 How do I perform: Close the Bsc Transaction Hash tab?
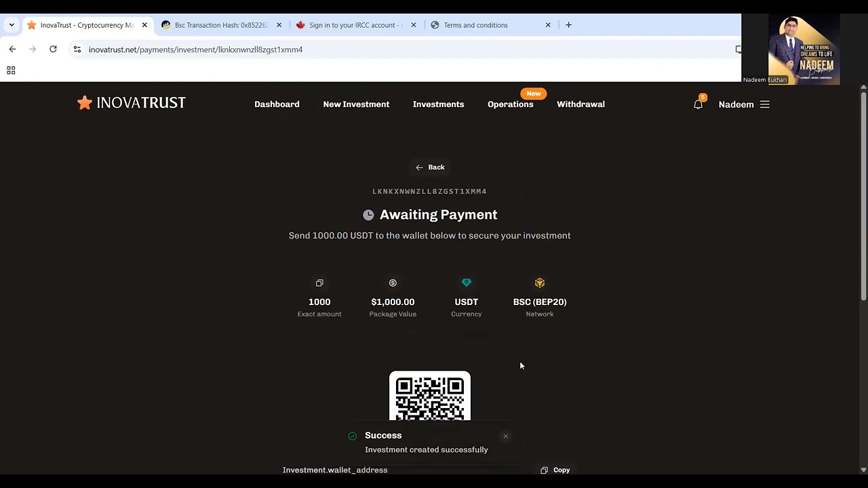(x=279, y=25)
